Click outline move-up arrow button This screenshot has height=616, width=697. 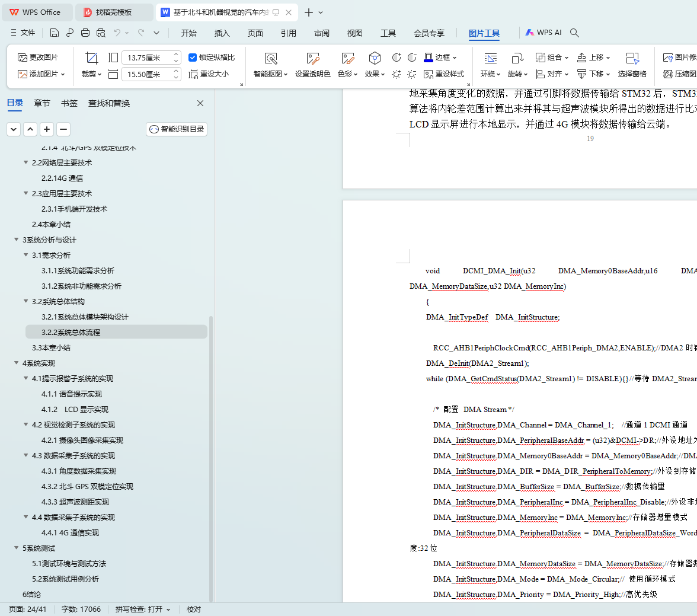click(30, 129)
